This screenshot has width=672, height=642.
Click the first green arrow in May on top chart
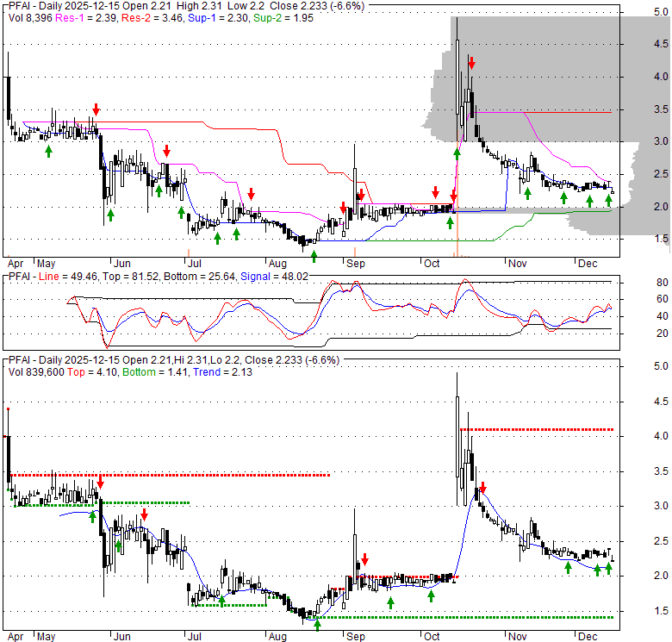[x=48, y=151]
